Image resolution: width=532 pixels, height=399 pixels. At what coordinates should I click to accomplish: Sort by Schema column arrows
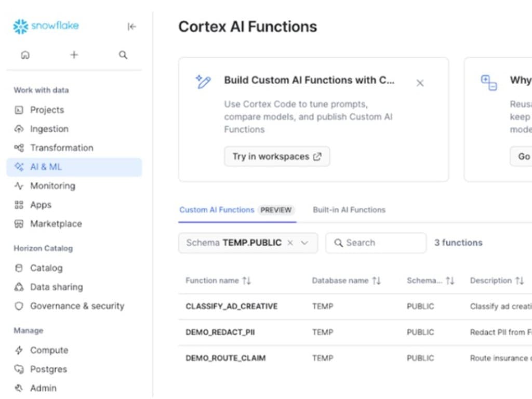pyautogui.click(x=450, y=281)
